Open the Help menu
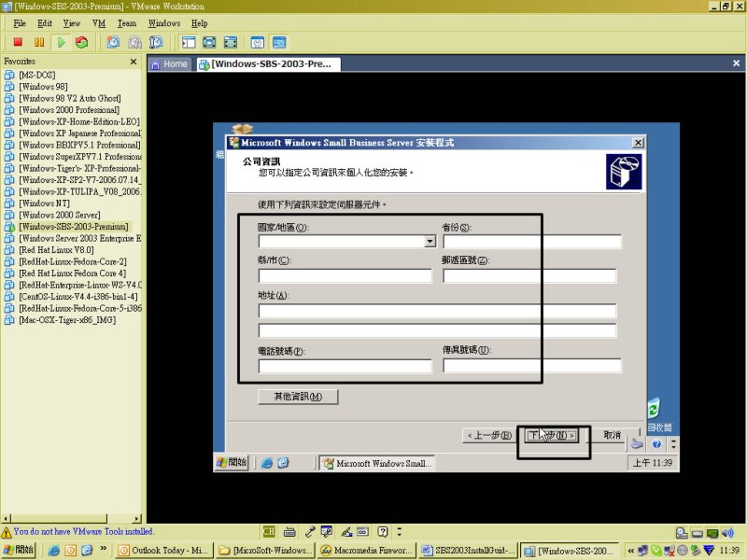Screen dimensions: 747x560 [x=200, y=23]
